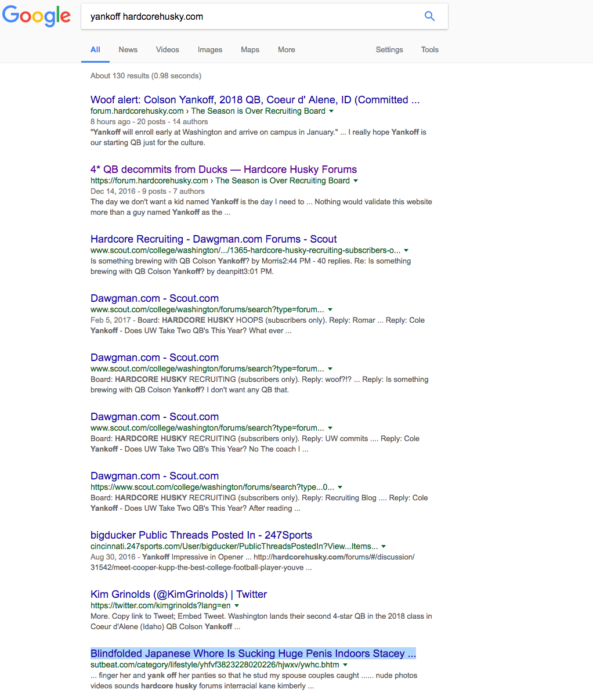Switch to the Videos tab
593x700 pixels.
coord(168,50)
